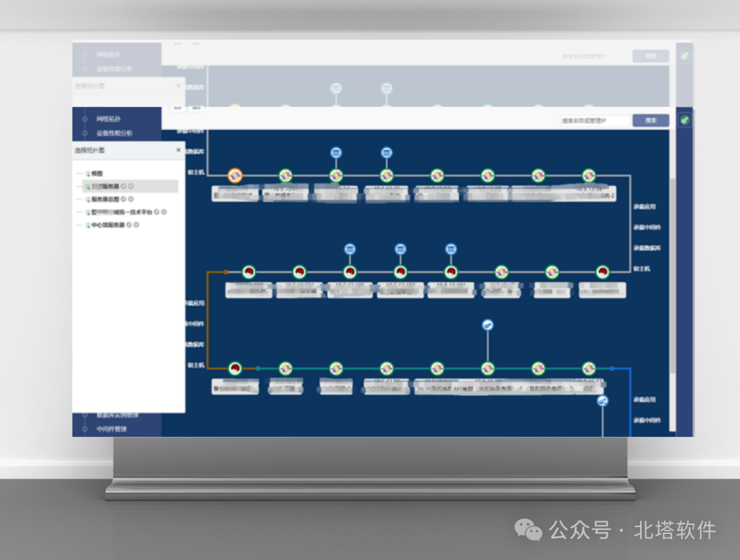Click delete icon beside 中心馆服务器
Image resolution: width=740 pixels, height=560 pixels.
tap(136, 225)
